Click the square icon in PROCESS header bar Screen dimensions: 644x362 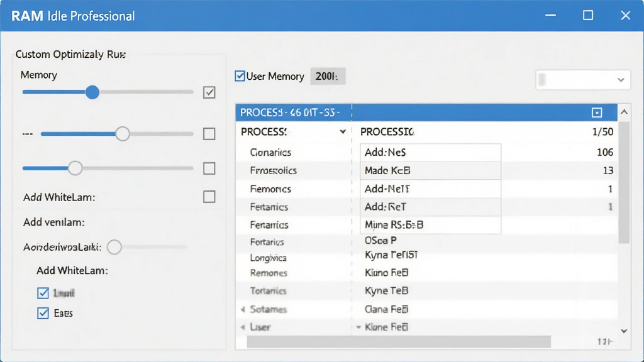(597, 112)
